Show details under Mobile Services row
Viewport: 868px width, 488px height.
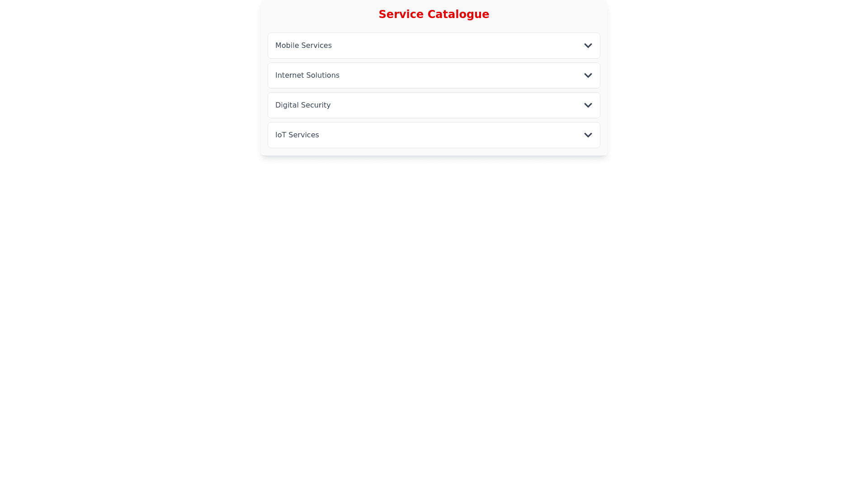(433, 46)
